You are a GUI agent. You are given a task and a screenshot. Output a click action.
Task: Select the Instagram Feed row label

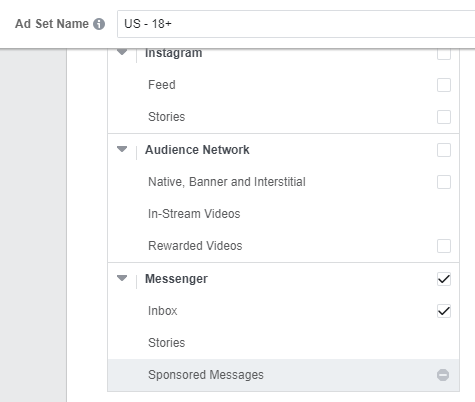click(162, 85)
